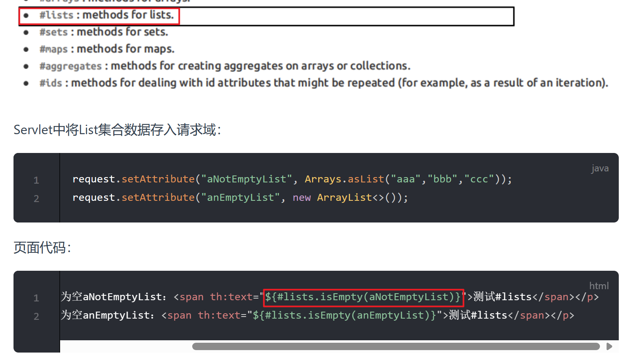Click the html language label
The height and width of the screenshot is (364, 629).
(x=599, y=286)
